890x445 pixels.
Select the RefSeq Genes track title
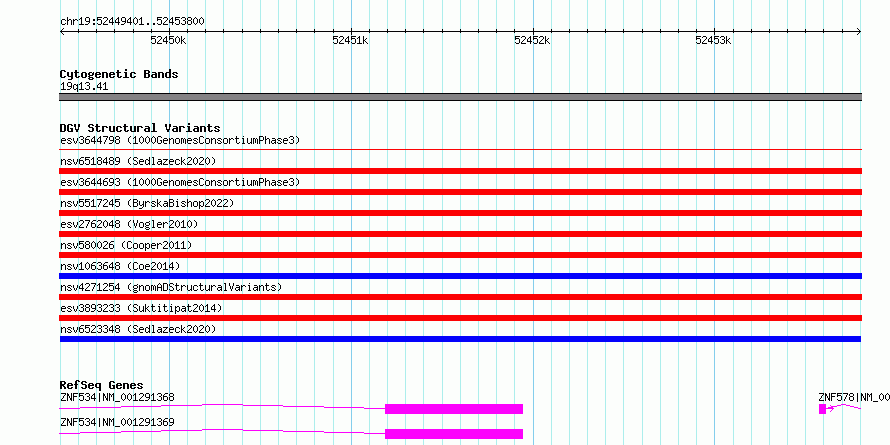tap(102, 385)
